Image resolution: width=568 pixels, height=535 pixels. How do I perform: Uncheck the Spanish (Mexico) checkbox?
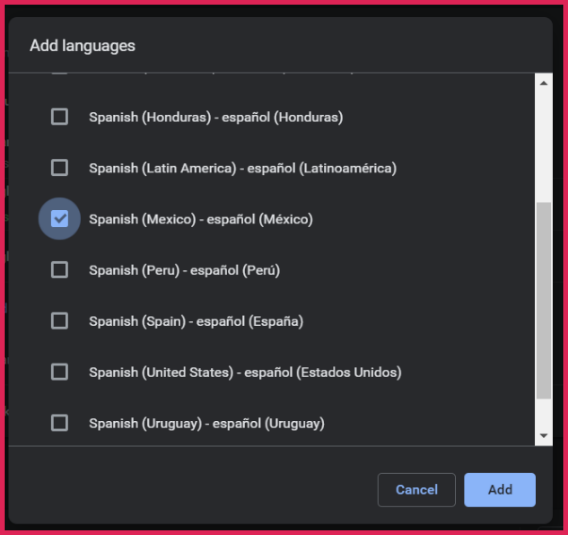pos(59,219)
